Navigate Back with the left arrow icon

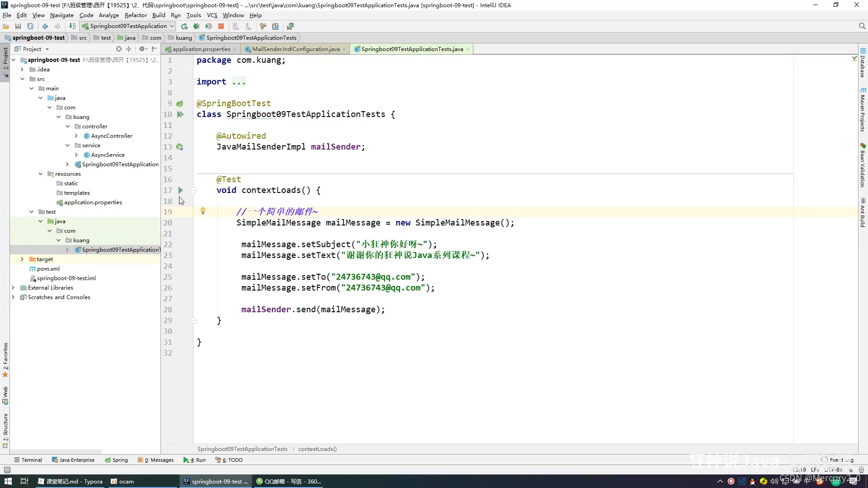coord(45,26)
